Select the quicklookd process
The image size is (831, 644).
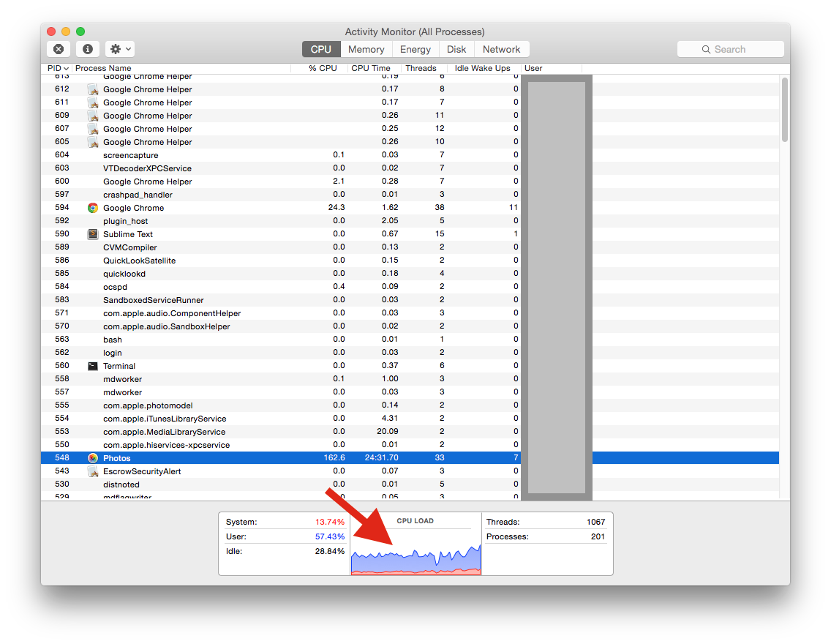(x=410, y=274)
